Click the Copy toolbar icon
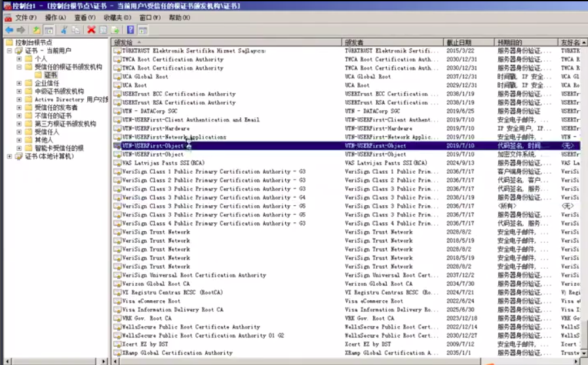 pyautogui.click(x=76, y=30)
